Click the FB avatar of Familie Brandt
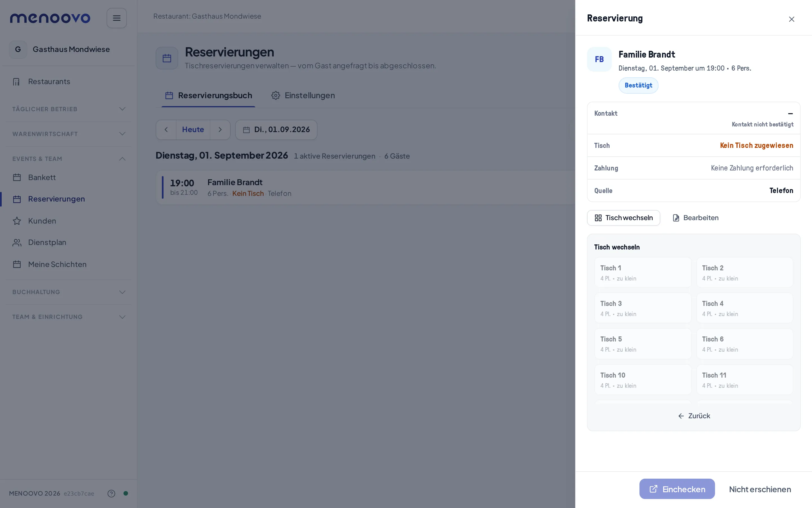 click(x=599, y=60)
